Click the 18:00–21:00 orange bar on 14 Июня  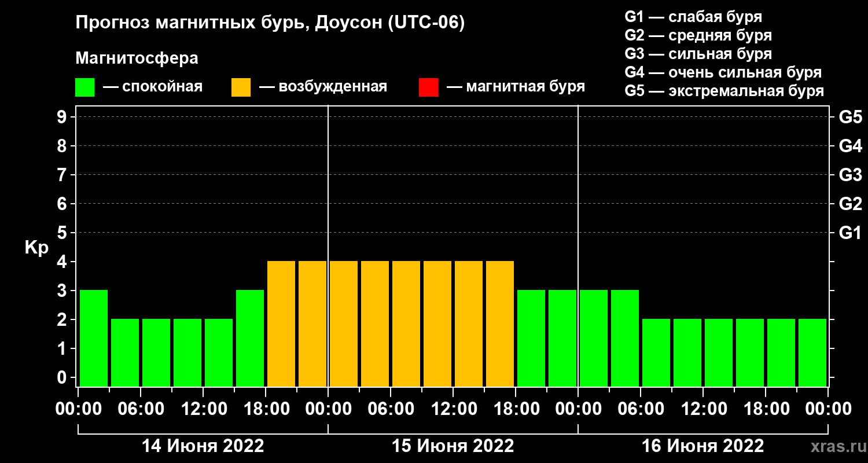point(281,324)
